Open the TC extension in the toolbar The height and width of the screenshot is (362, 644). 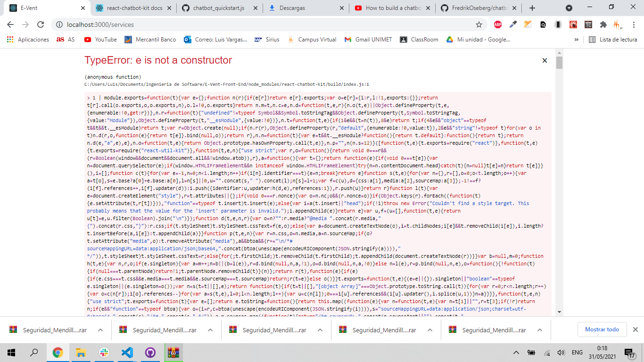point(588,24)
